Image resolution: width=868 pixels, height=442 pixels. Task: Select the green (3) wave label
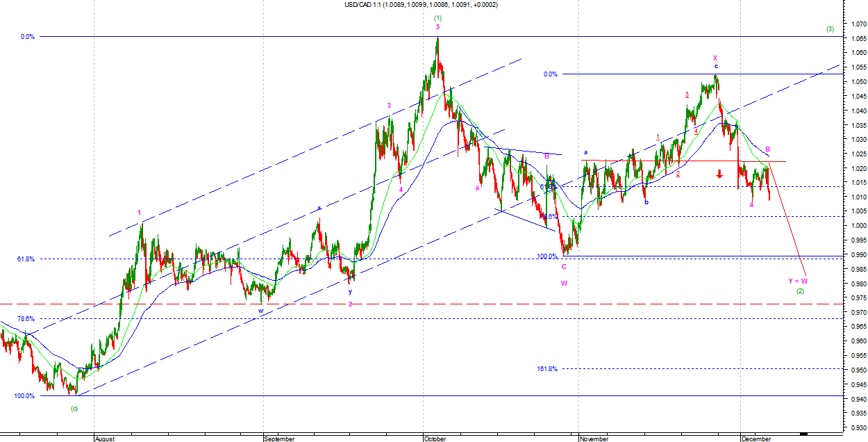pos(830,29)
